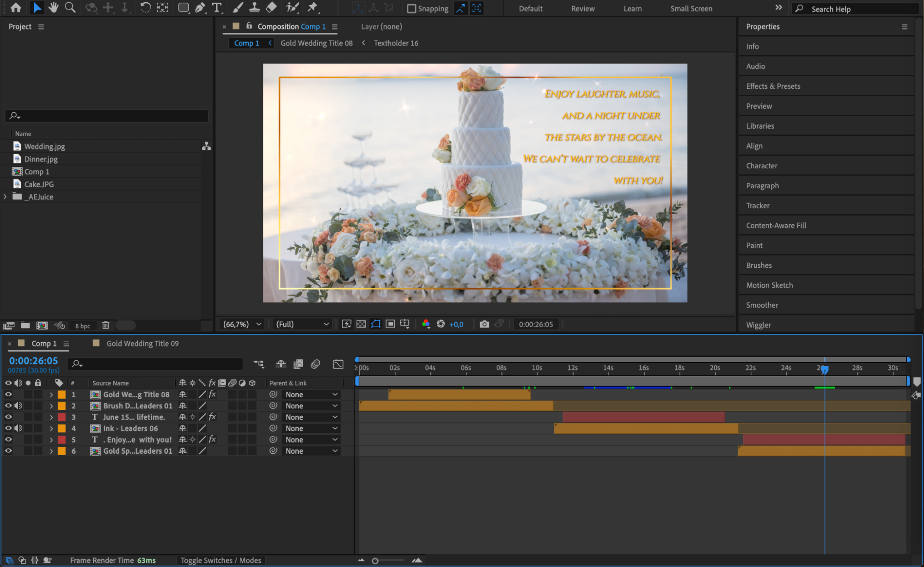
Task: Click Toggle Switches / Modes button
Action: coord(220,560)
